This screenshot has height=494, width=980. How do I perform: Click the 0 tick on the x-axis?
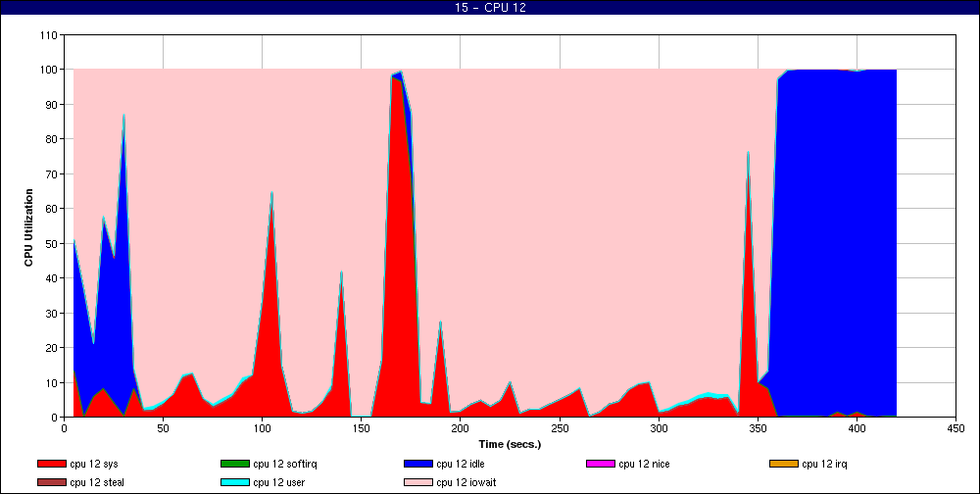[x=65, y=429]
